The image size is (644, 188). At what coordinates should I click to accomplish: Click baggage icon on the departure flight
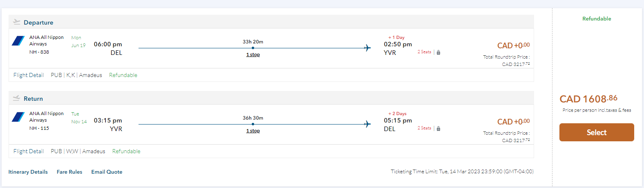pyautogui.click(x=438, y=52)
